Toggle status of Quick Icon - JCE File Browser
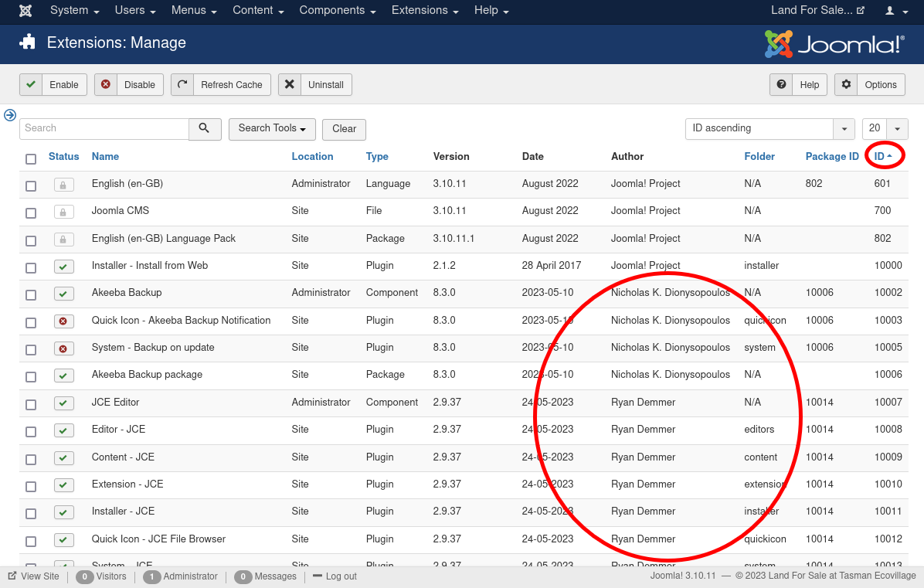Screen dimensions: 924x588 point(63,539)
